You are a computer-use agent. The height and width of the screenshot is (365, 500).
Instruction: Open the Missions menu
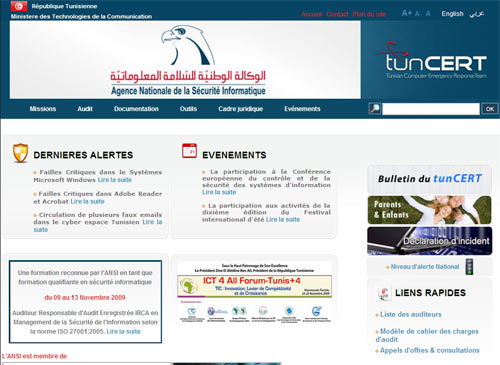pyautogui.click(x=43, y=109)
